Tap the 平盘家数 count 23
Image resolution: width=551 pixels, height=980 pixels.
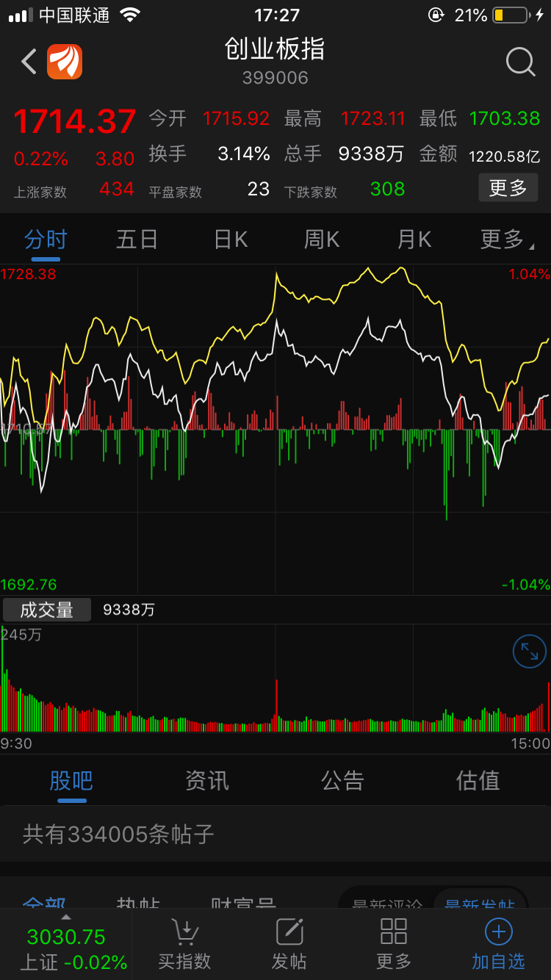pos(259,189)
